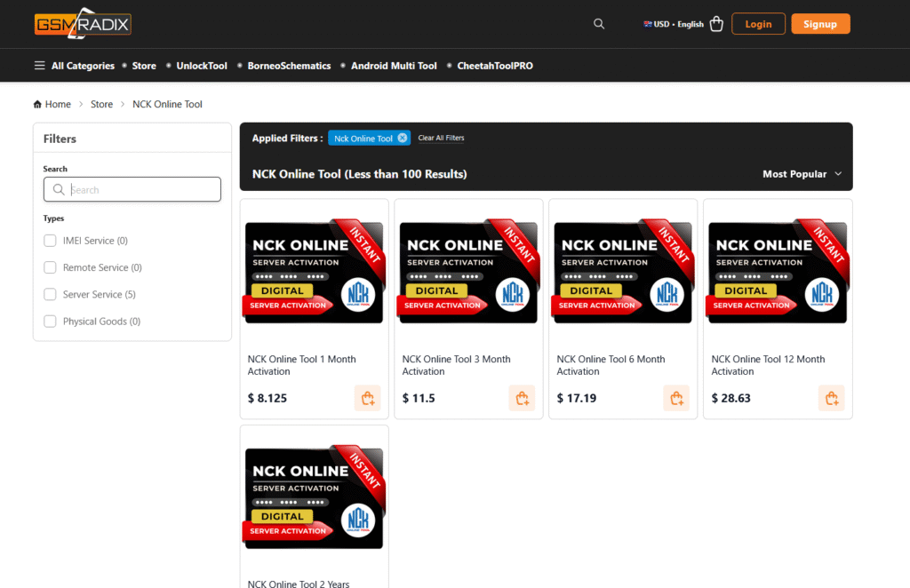Click the Home breadcrumb icon
Image resolution: width=910 pixels, height=588 pixels.
(x=37, y=104)
